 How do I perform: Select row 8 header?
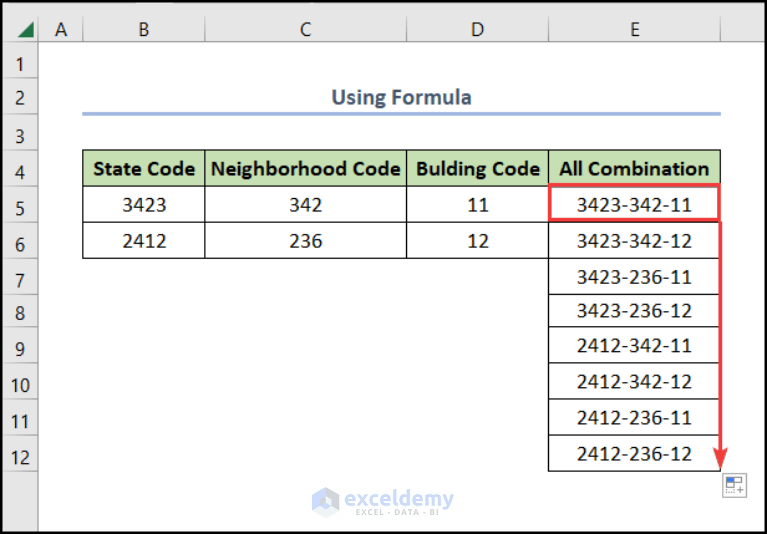[20, 312]
